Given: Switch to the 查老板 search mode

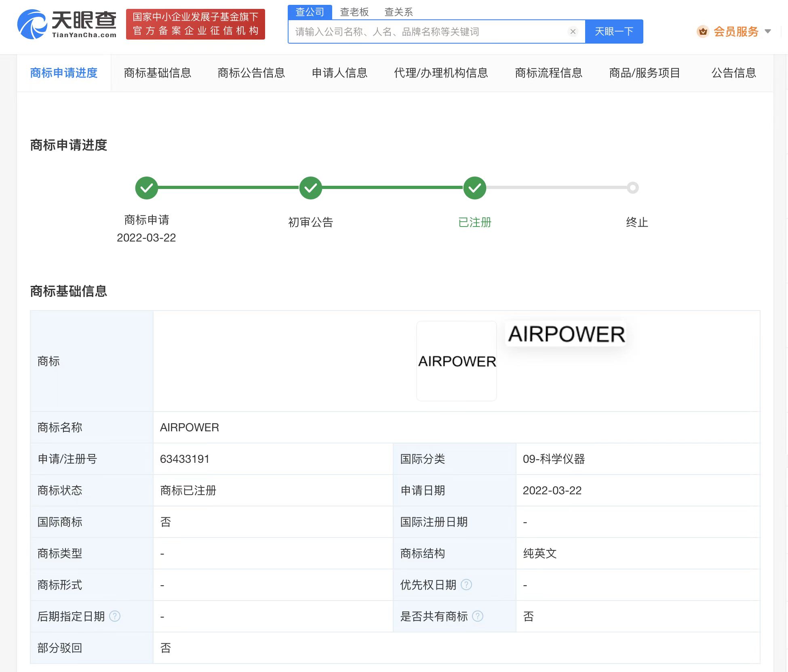Looking at the screenshot, I should [354, 12].
